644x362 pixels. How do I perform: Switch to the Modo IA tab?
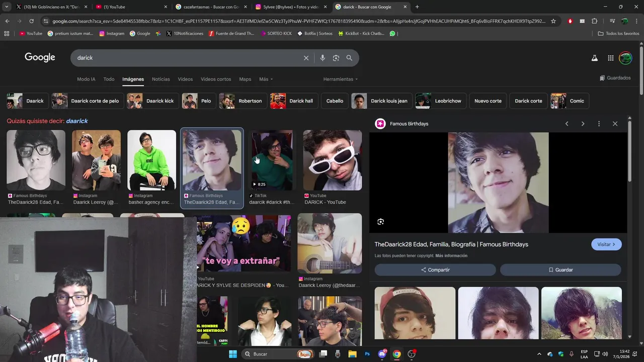point(86,79)
